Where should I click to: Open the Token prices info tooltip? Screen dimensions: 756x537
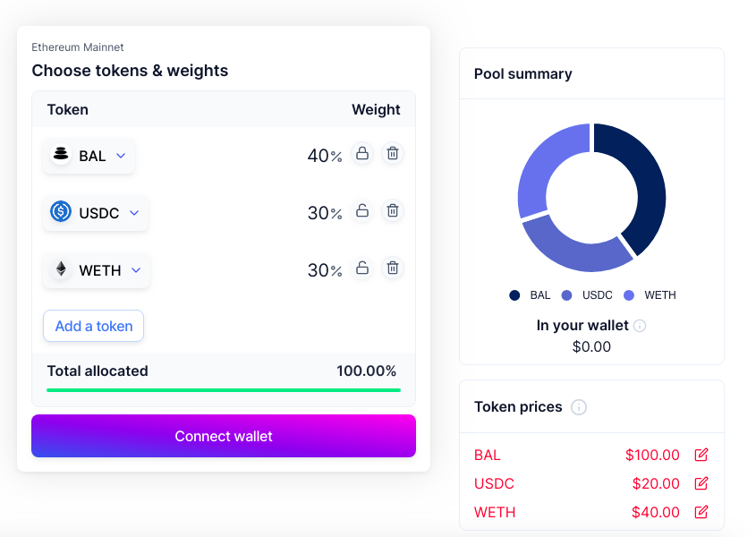click(x=579, y=407)
